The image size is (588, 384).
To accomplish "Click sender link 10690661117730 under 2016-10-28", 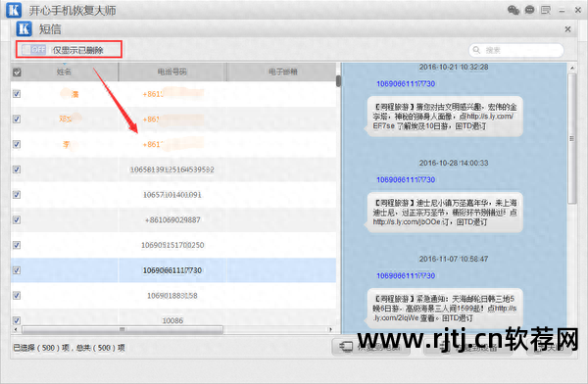I will tap(406, 180).
